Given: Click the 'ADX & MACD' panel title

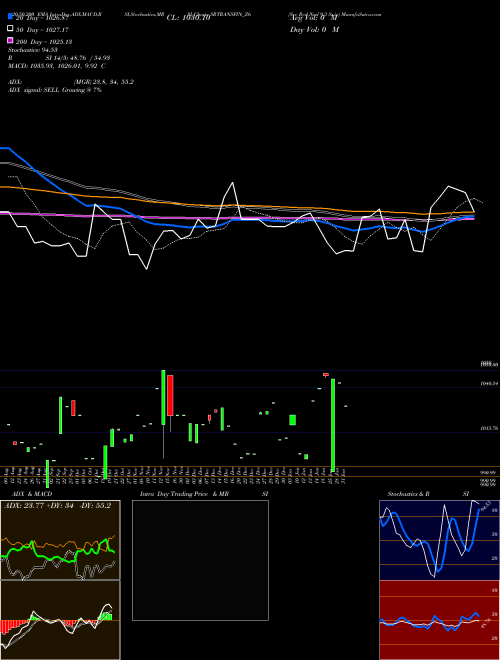Looking at the screenshot, I should [x=32, y=494].
